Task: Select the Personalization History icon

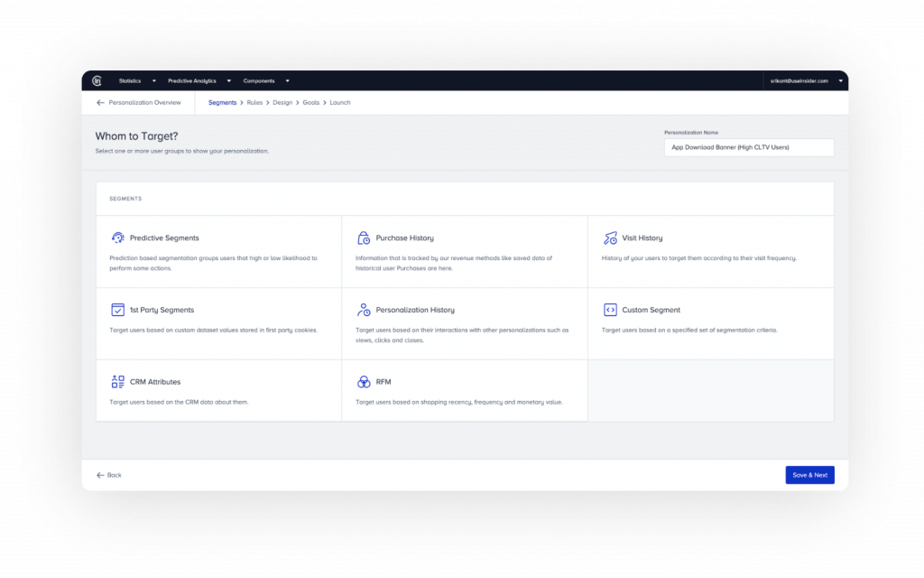Action: point(364,310)
